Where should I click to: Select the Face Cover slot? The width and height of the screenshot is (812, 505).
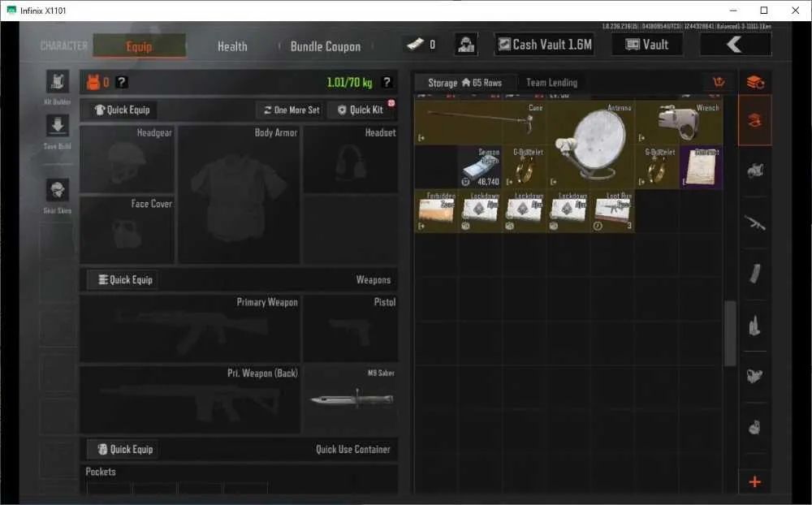pyautogui.click(x=127, y=230)
